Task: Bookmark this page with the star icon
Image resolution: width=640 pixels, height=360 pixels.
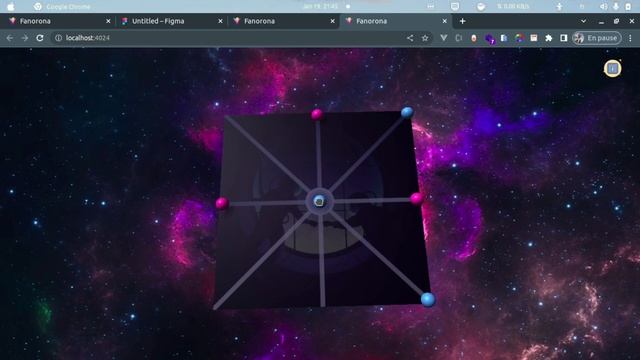Action: pyautogui.click(x=425, y=38)
